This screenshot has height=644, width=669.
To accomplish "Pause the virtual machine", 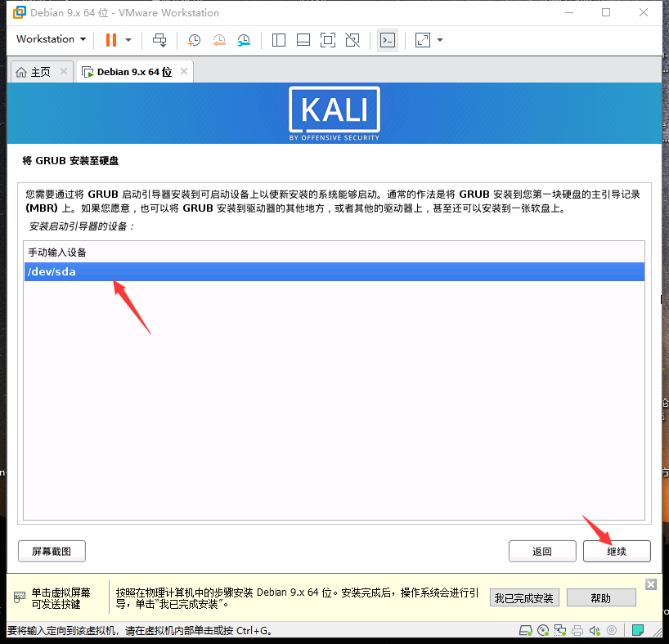I will click(111, 40).
